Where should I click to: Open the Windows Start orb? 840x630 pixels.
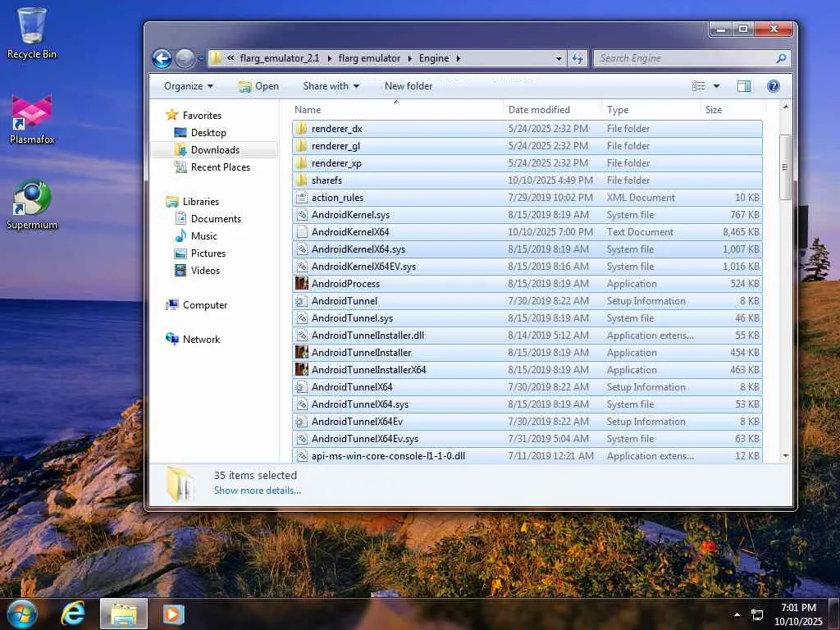pyautogui.click(x=21, y=614)
